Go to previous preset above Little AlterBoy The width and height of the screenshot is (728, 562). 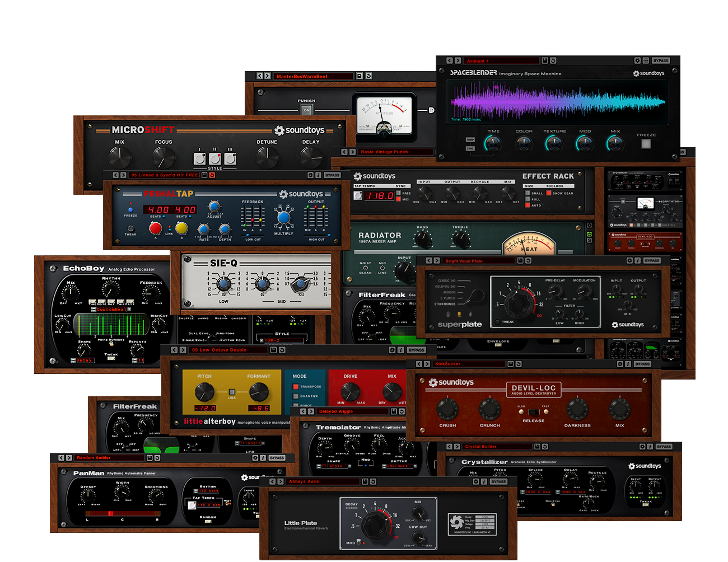(174, 350)
